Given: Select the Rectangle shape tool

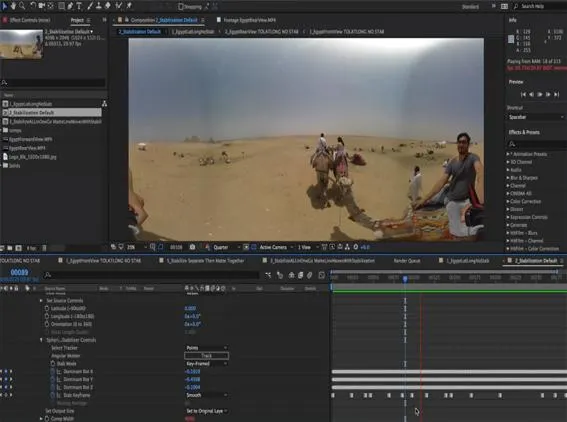Looking at the screenshot, I should (x=61, y=5).
